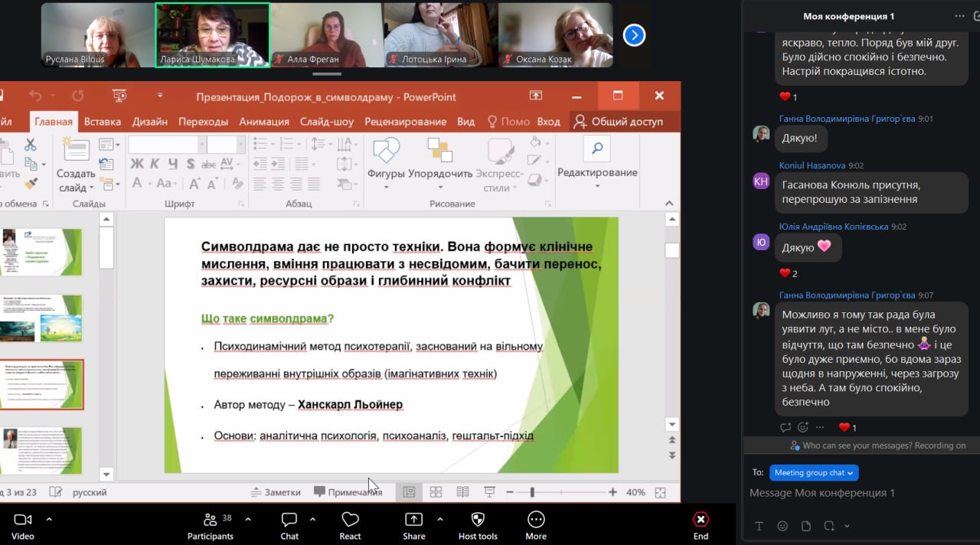Open Host tools shield icon
Screen dimensions: 980x545
click(x=478, y=521)
